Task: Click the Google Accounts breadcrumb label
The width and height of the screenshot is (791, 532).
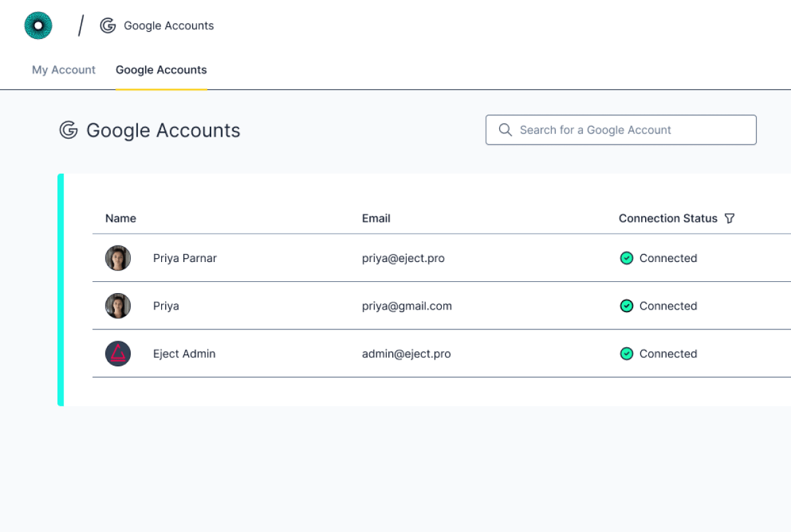Action: pyautogui.click(x=169, y=26)
